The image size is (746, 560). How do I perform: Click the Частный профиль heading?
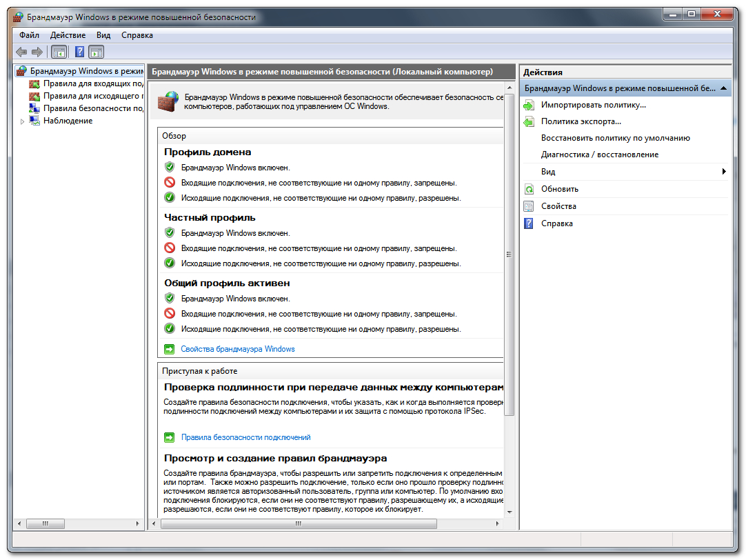pyautogui.click(x=210, y=218)
